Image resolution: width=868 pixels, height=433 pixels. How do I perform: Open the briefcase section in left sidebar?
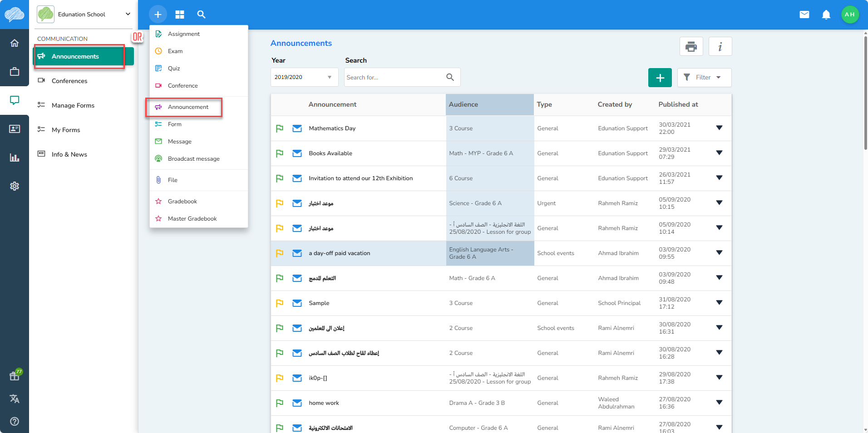click(x=15, y=72)
